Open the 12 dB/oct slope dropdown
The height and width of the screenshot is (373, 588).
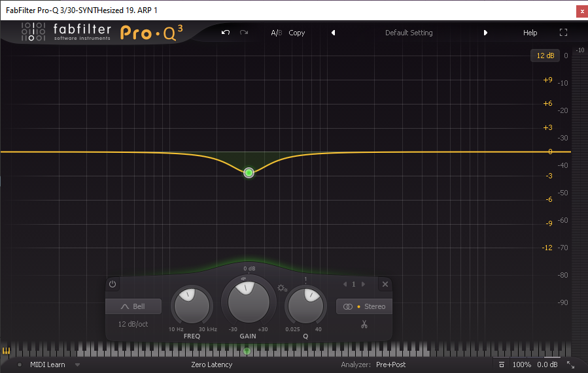pyautogui.click(x=133, y=324)
